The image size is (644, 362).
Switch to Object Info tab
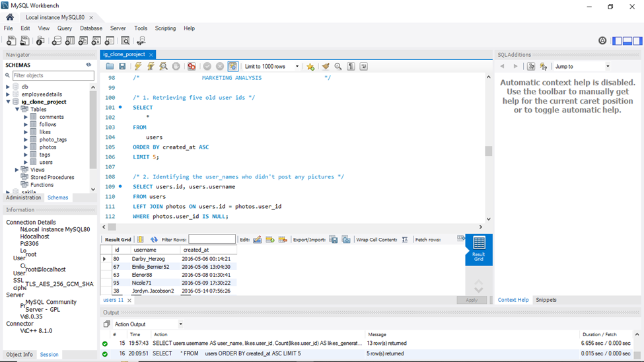tap(19, 355)
